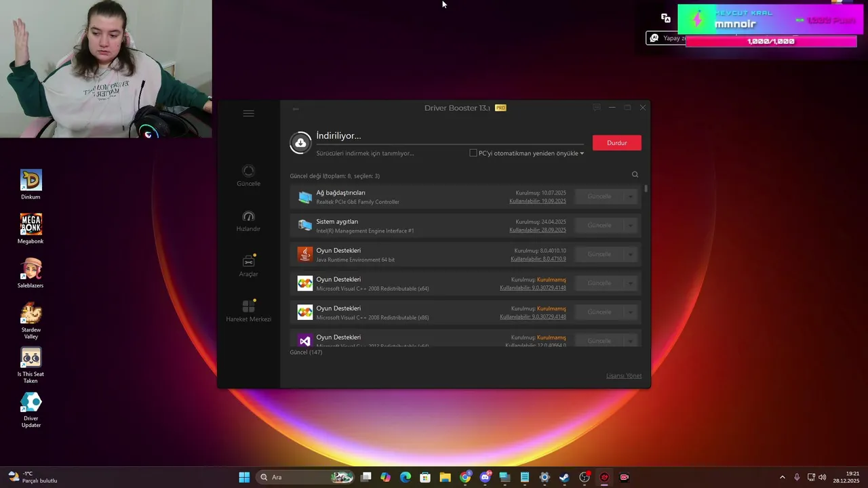The height and width of the screenshot is (488, 868).
Task: Click the Ağ bağdaştırıcıları network adapter icon
Action: [x=305, y=197]
